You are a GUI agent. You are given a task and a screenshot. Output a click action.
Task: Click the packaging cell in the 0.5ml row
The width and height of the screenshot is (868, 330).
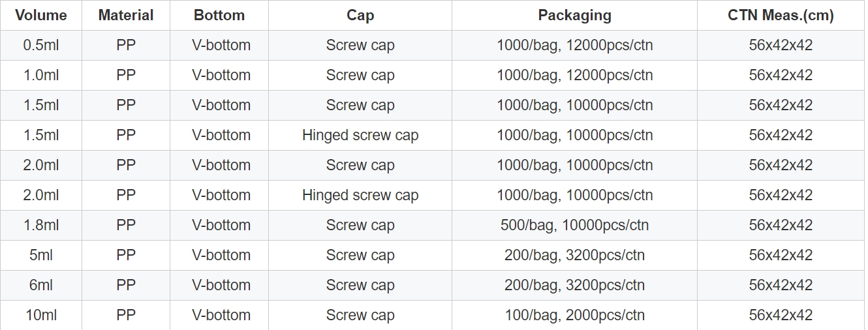pyautogui.click(x=574, y=46)
